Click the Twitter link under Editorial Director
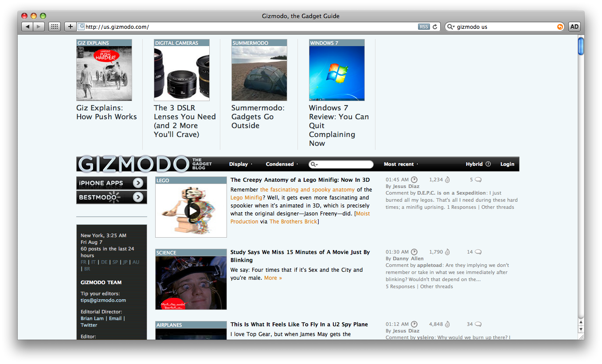 click(x=89, y=325)
